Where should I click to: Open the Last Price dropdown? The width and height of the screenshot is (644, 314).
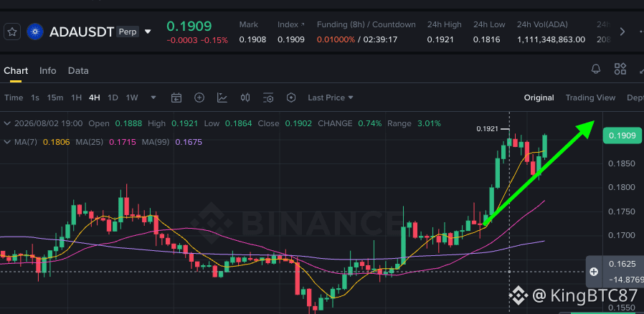click(x=331, y=97)
